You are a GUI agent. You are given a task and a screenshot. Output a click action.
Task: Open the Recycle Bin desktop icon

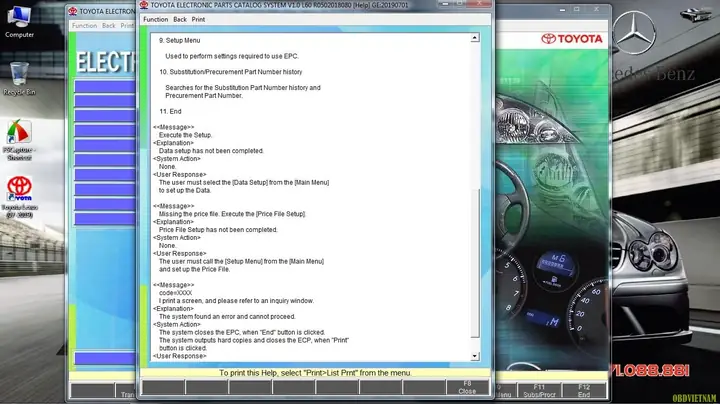point(19,79)
